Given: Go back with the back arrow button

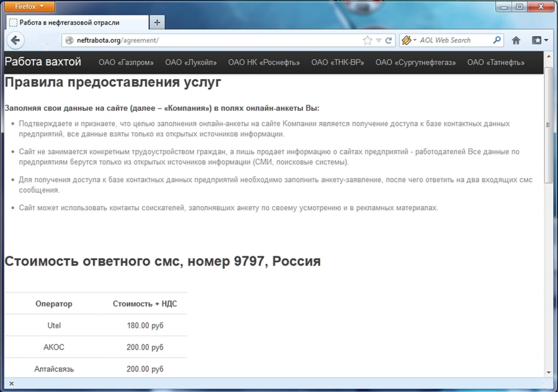Looking at the screenshot, I should pyautogui.click(x=15, y=40).
